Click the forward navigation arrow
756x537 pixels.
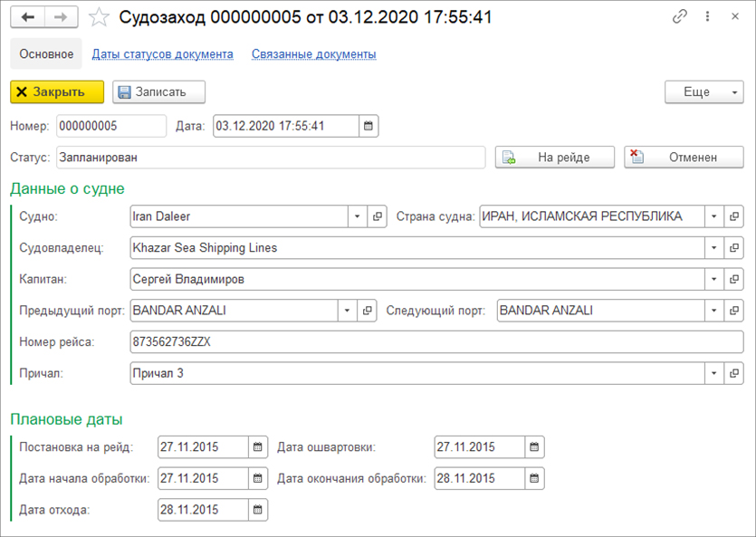[61, 17]
